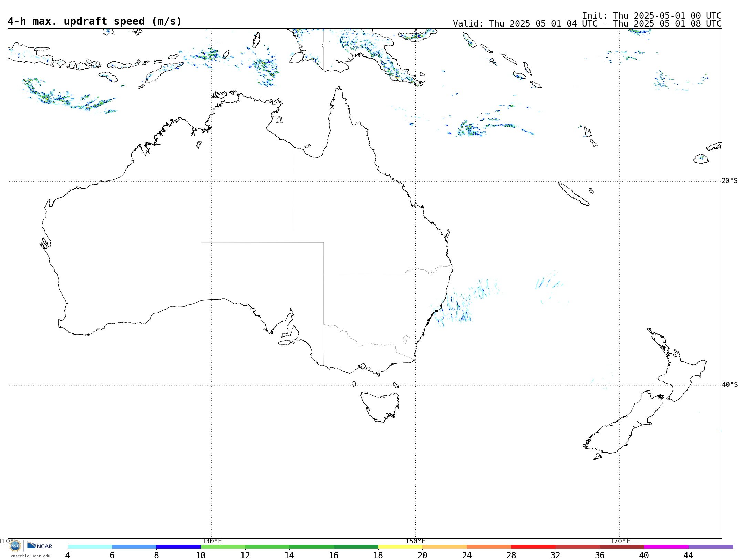Click the 20°S latitude label
Viewport: 744px width, 560px height.
click(x=730, y=181)
